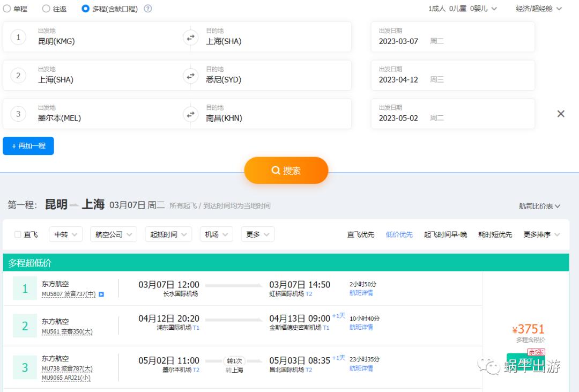
Task: Click the magnifier icon in the 搜索 button
Action: [x=276, y=170]
